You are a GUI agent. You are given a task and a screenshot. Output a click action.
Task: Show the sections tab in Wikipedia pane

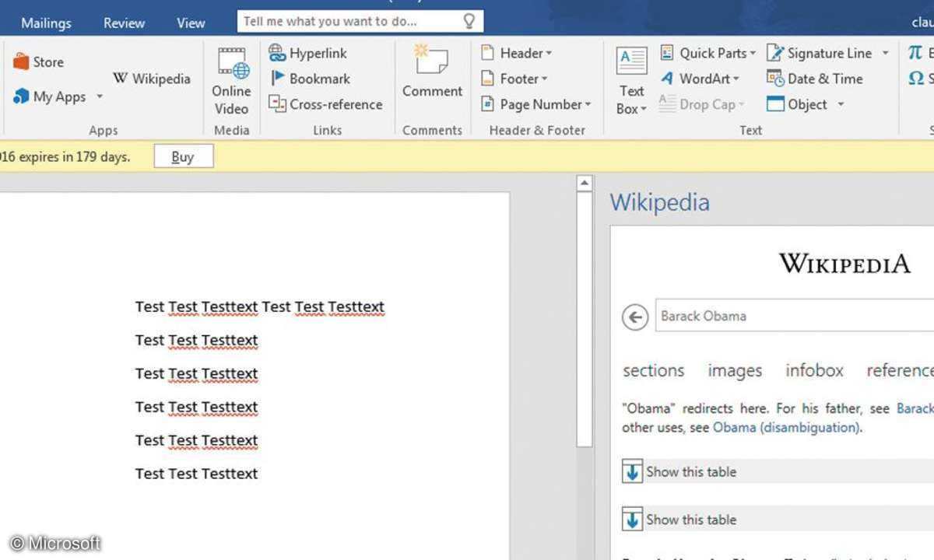point(654,371)
